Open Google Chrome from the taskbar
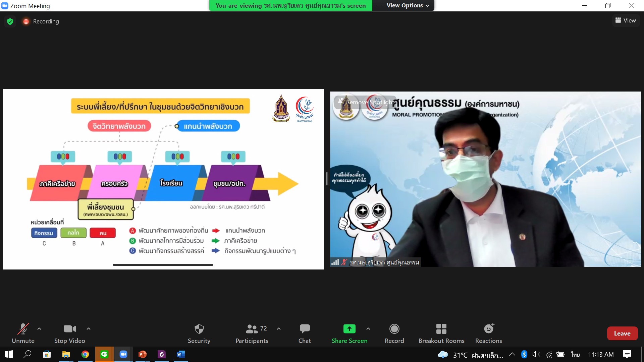This screenshot has width=644, height=362. pos(85,354)
